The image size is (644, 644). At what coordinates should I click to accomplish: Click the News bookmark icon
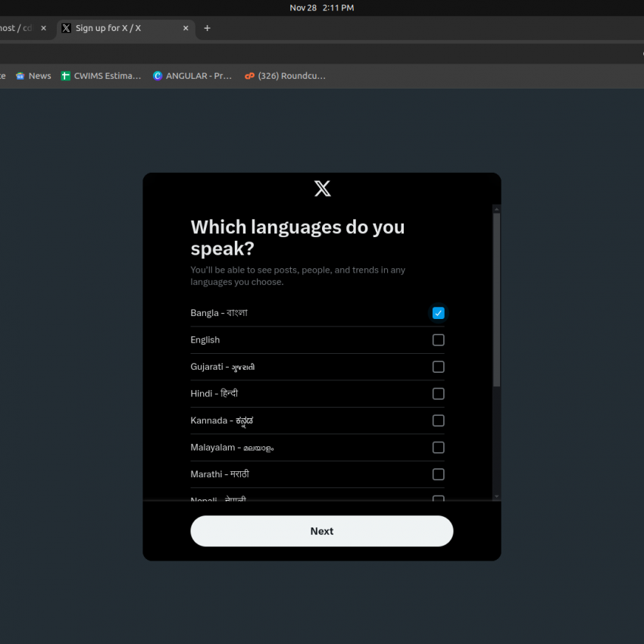point(20,76)
